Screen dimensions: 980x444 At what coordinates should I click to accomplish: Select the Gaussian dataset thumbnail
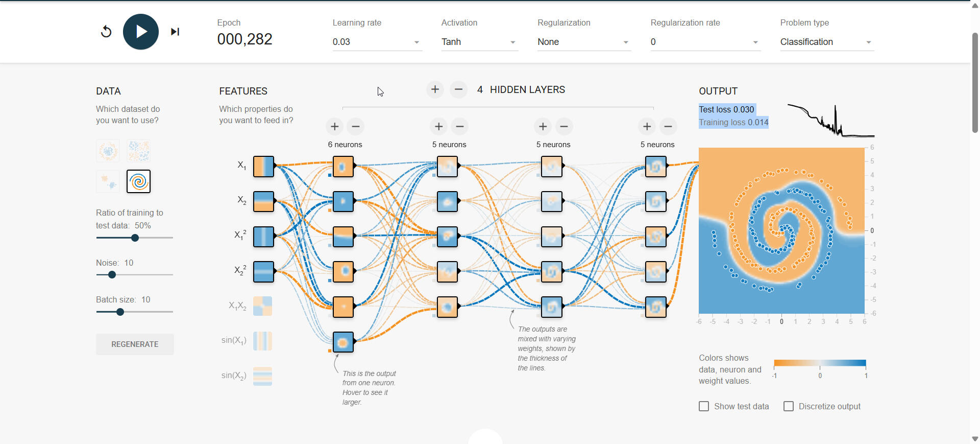[108, 181]
